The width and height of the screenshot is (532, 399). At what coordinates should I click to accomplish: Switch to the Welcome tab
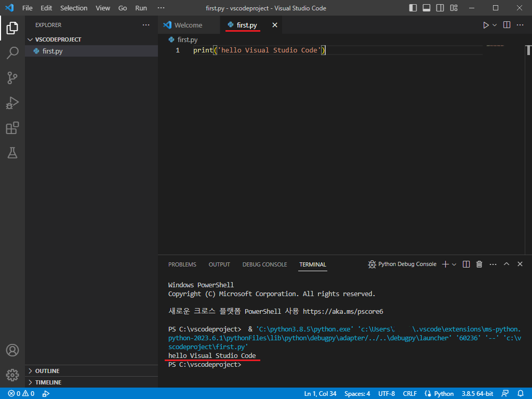pyautogui.click(x=188, y=25)
